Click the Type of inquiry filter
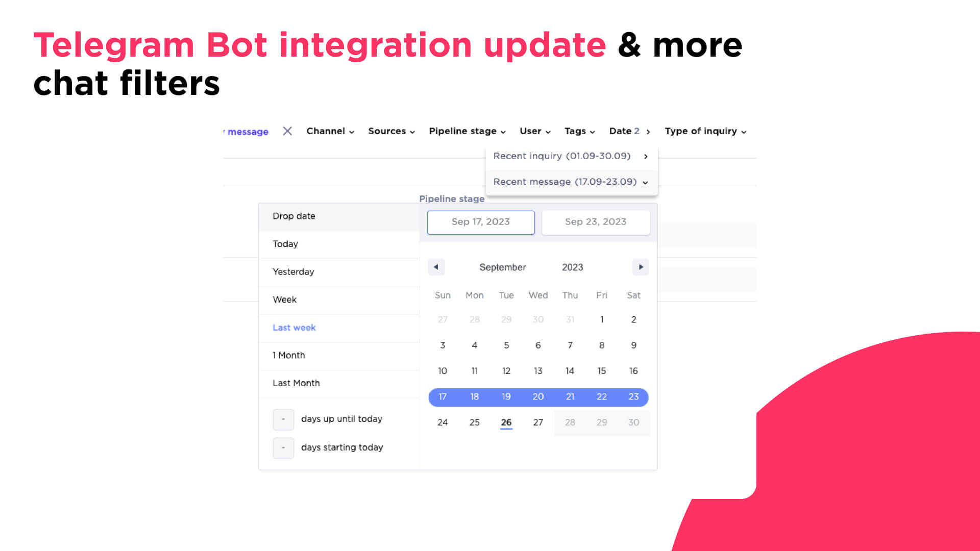 [705, 131]
